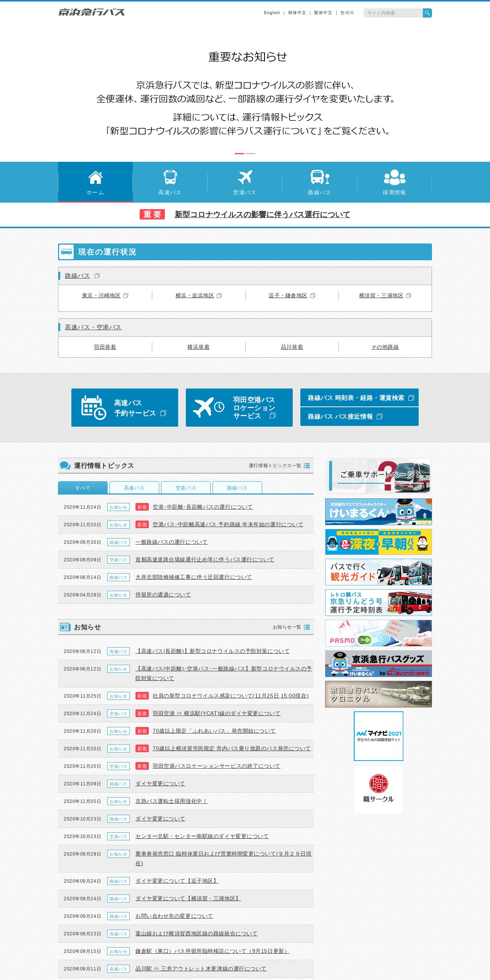This screenshot has height=980, width=490.
Task: Open 京浜急行バスグッズ banner
Action: pos(379,664)
